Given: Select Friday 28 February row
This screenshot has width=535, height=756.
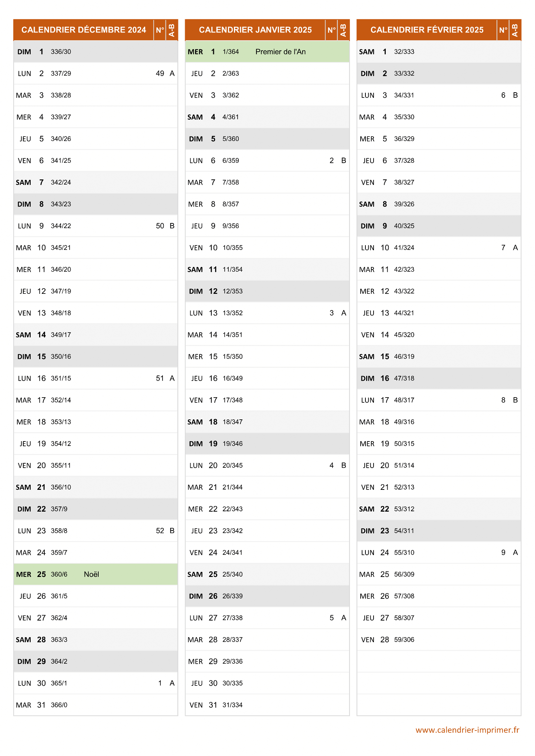Looking at the screenshot, I should [439, 640].
